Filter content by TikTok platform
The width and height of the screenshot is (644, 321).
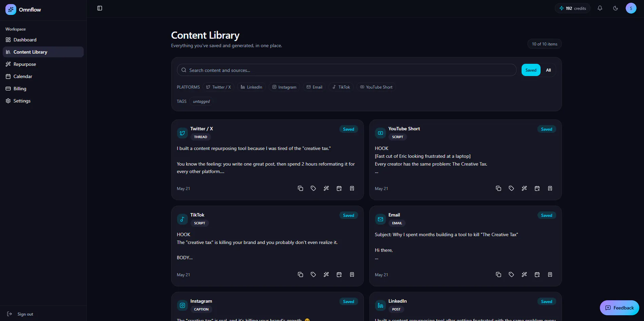(x=341, y=87)
